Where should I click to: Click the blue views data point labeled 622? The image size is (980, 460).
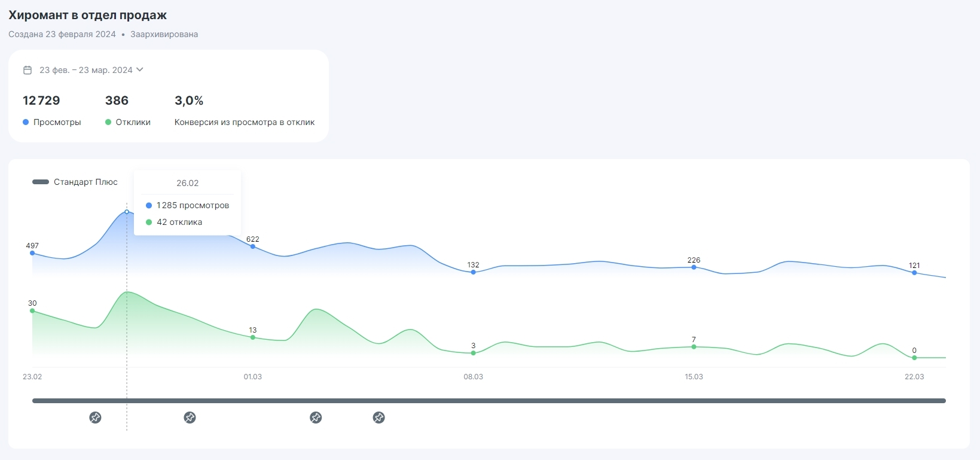(x=253, y=246)
